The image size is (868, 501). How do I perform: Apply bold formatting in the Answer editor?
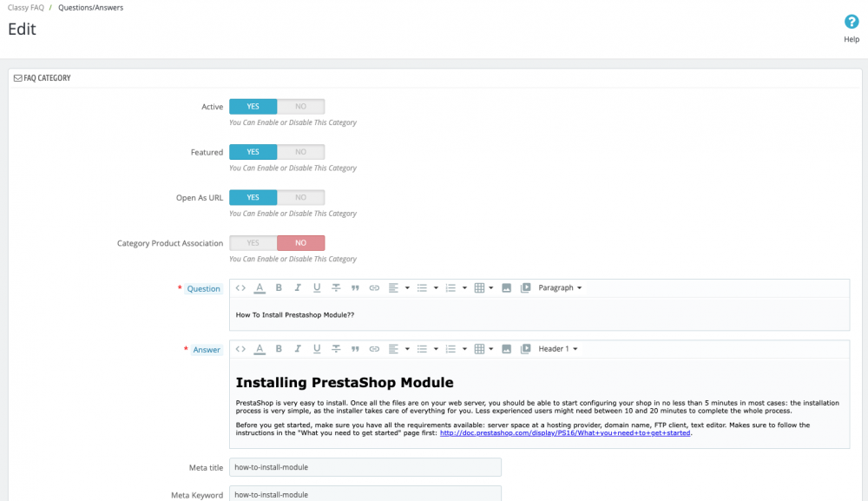278,348
